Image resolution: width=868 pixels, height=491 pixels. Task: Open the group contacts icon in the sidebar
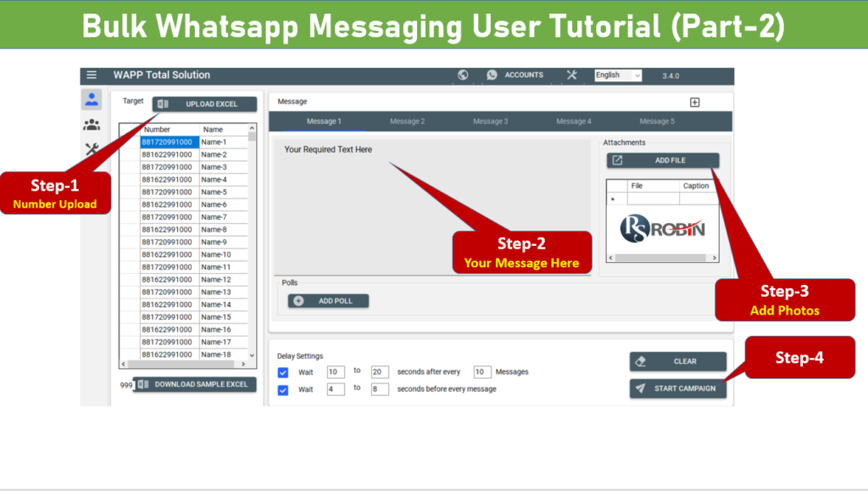(x=92, y=126)
